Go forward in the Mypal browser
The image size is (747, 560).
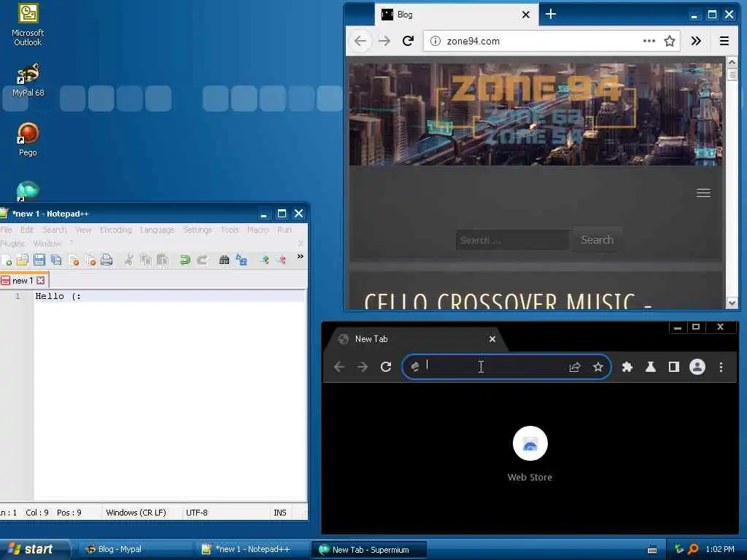pos(384,41)
